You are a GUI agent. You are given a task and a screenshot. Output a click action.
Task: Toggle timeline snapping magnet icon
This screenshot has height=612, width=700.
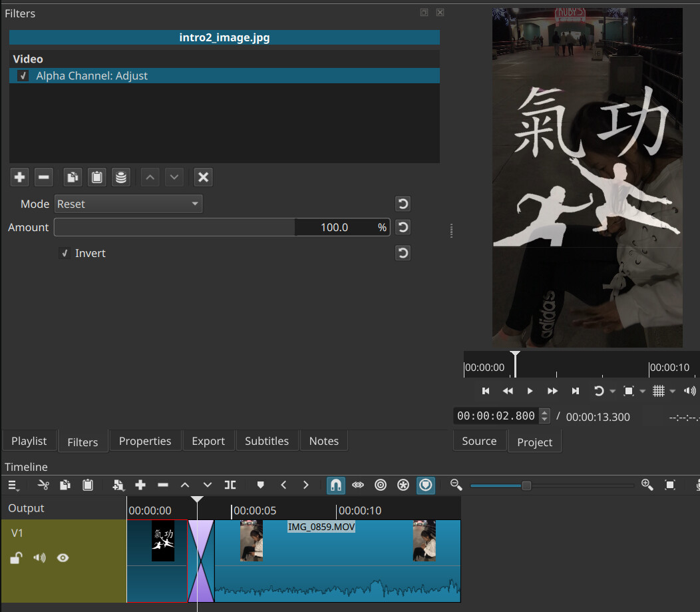[x=336, y=485]
